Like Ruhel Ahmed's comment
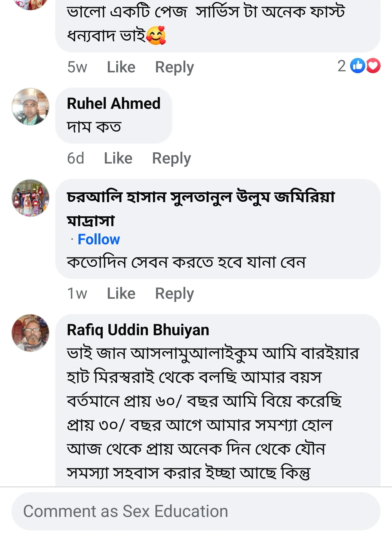 click(118, 158)
